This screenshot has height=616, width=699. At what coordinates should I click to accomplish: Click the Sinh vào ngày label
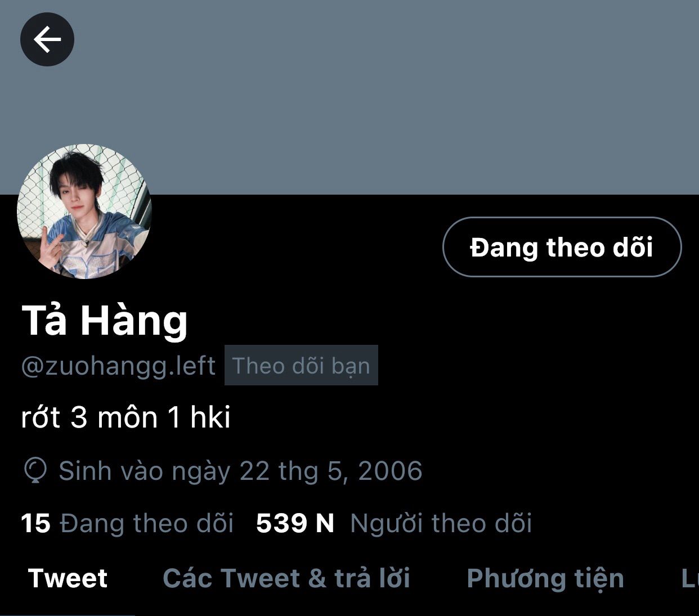point(145,471)
